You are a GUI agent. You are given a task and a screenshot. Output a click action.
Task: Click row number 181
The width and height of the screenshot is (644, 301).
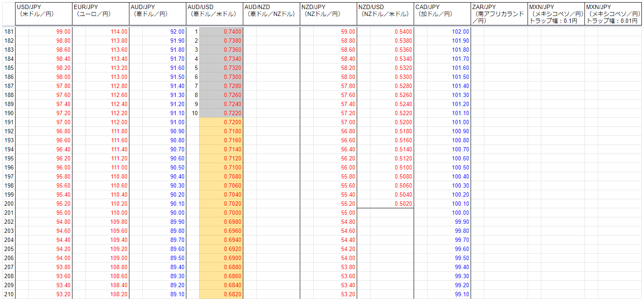9,31
